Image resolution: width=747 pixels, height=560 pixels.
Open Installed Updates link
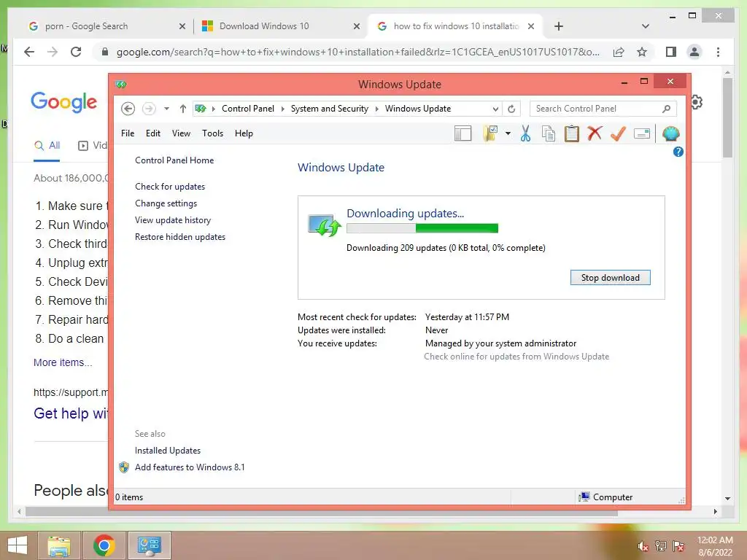(168, 451)
